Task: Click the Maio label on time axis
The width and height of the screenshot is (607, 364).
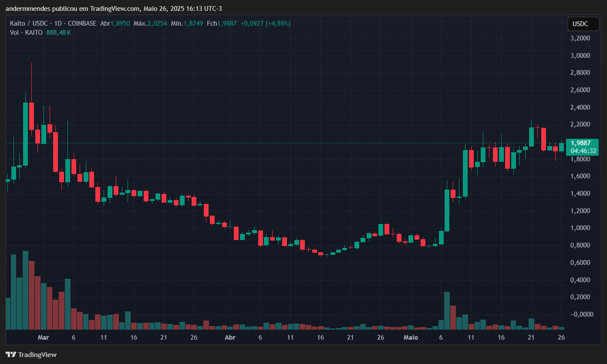Action: point(411,337)
